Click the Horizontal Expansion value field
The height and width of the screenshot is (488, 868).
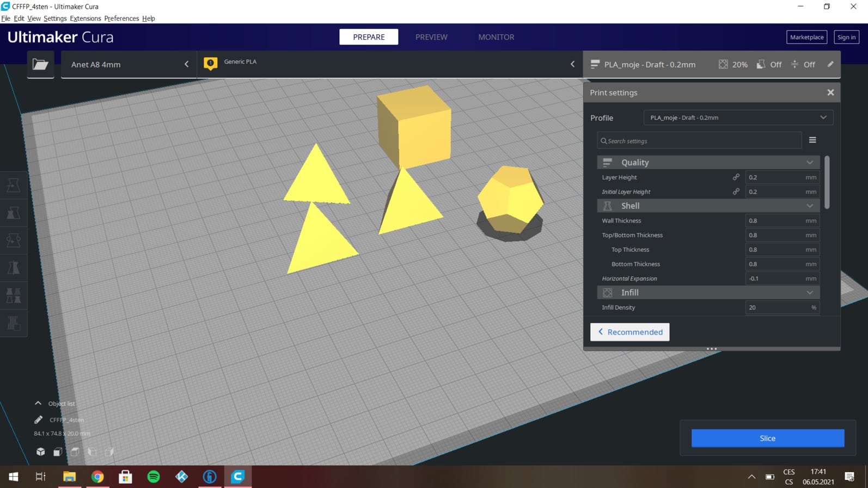[782, 279]
